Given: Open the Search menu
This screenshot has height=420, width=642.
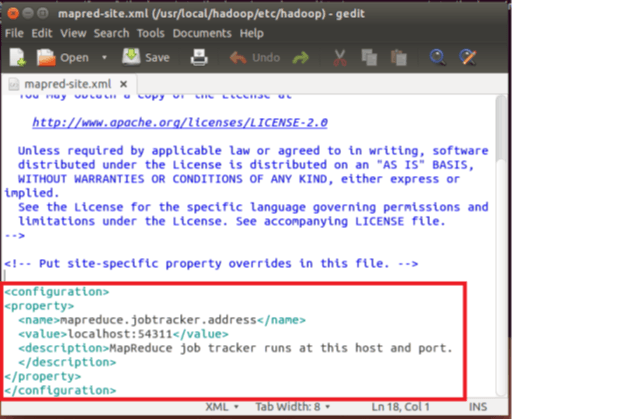Looking at the screenshot, I should (x=111, y=33).
